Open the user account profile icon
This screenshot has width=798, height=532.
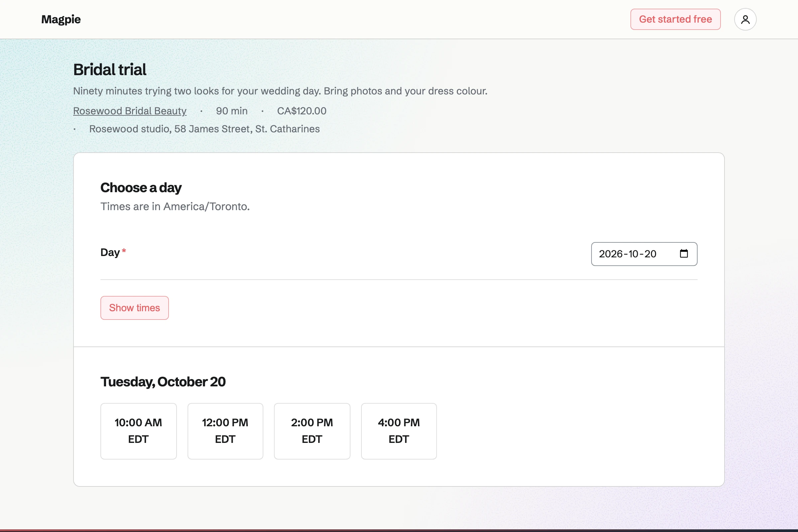point(745,19)
